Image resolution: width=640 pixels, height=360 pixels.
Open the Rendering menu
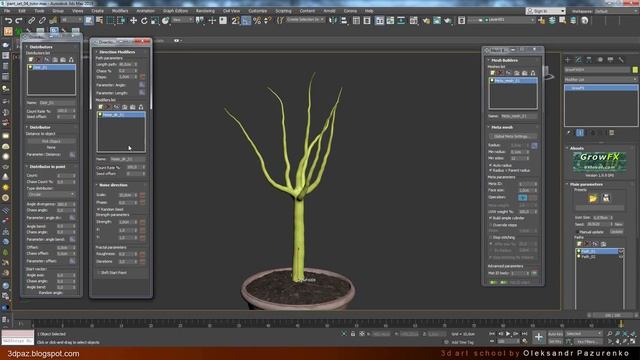coord(205,11)
